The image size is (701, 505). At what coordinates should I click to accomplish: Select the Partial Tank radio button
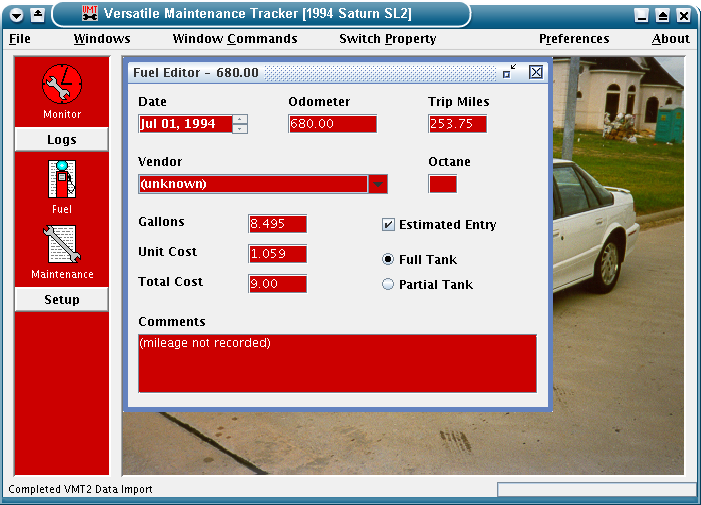point(389,284)
